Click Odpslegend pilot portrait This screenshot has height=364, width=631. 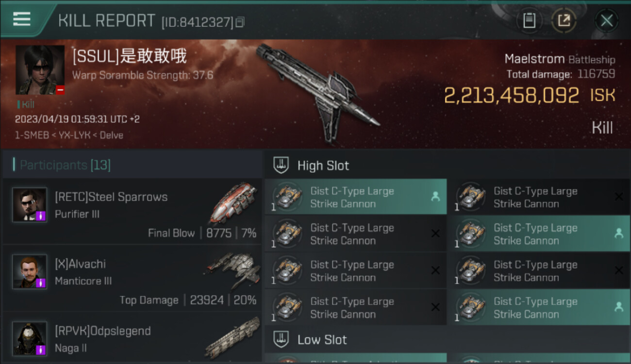point(30,338)
